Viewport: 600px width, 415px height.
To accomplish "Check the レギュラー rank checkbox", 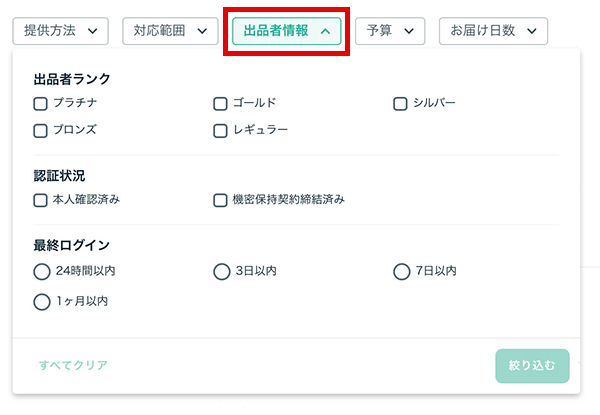I will [220, 131].
